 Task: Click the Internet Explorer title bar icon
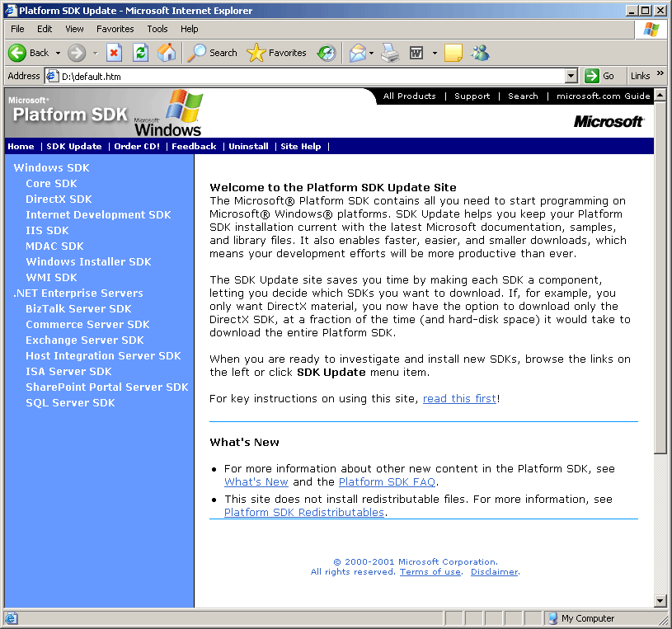11,10
